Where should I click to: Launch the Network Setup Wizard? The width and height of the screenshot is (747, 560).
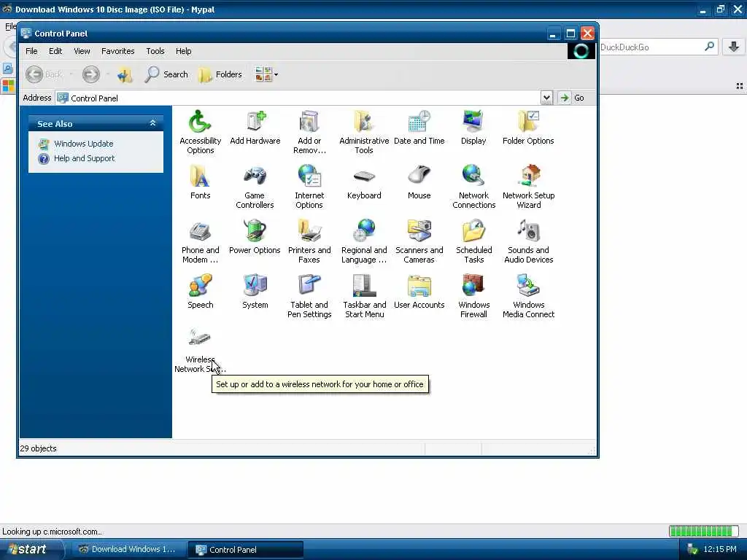tap(528, 187)
